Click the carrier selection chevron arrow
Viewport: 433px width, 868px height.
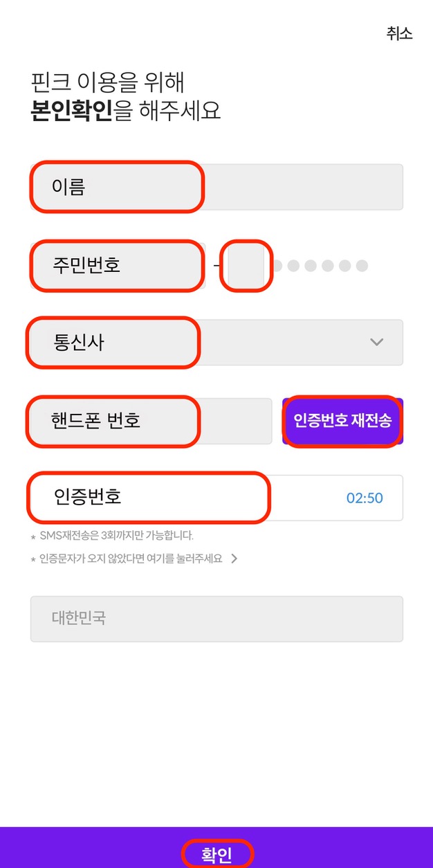376,341
